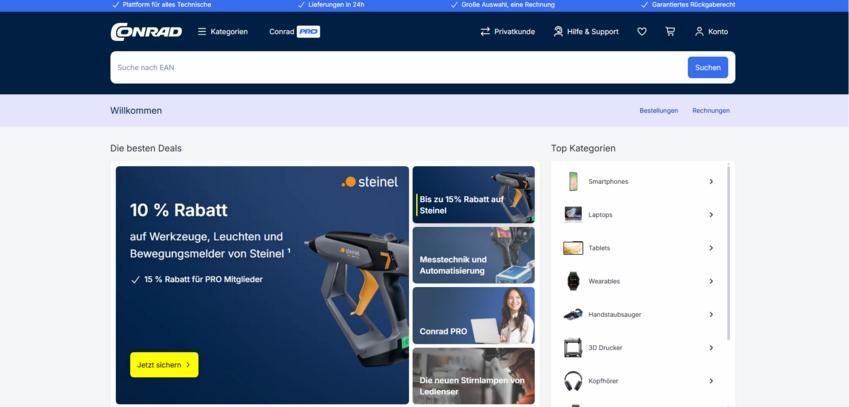Screen dimensions: 849x407
Task: Switch customer type via Privatkunde
Action: [x=507, y=31]
